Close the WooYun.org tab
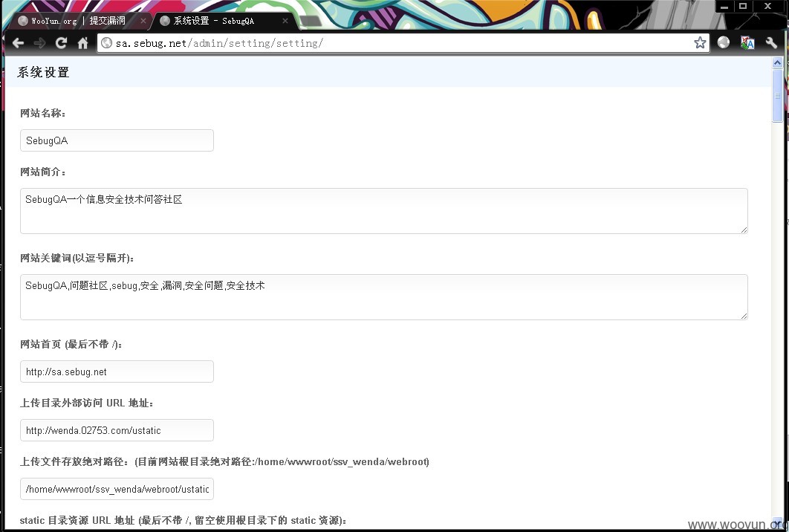This screenshot has width=789, height=532. (x=143, y=21)
